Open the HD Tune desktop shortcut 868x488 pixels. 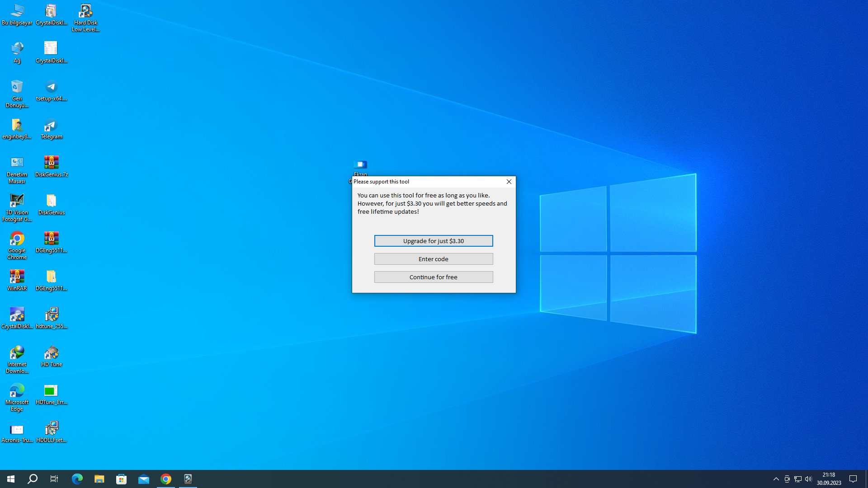(52, 356)
